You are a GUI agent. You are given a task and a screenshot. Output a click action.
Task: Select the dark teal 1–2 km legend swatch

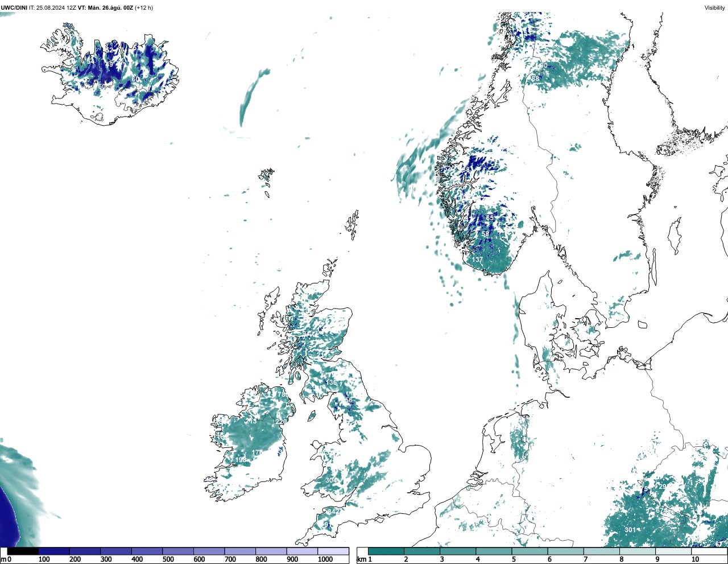tap(386, 551)
